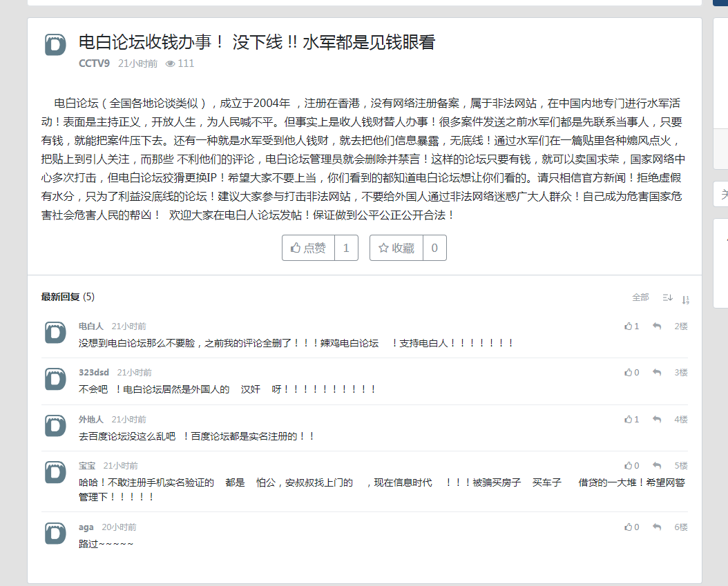This screenshot has width=728, height=586.
Task: Click the thumbs-up icon on 宝宝's reply
Action: [628, 465]
